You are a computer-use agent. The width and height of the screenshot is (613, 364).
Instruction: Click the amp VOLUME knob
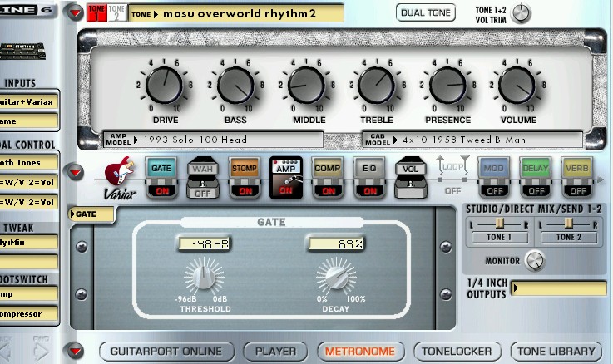tap(517, 85)
